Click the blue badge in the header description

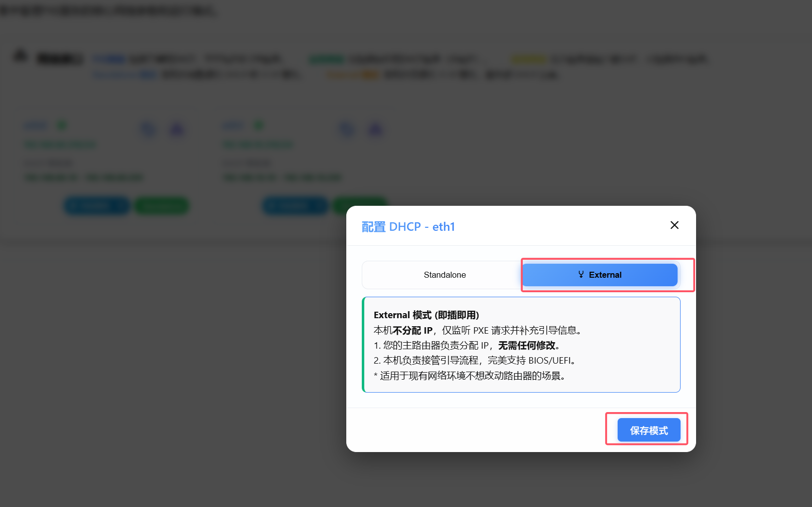(109, 58)
